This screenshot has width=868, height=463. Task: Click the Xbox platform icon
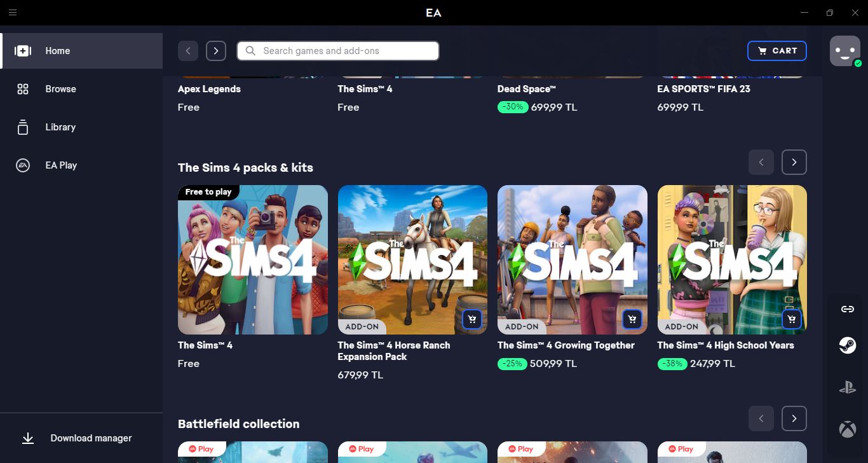(x=848, y=429)
